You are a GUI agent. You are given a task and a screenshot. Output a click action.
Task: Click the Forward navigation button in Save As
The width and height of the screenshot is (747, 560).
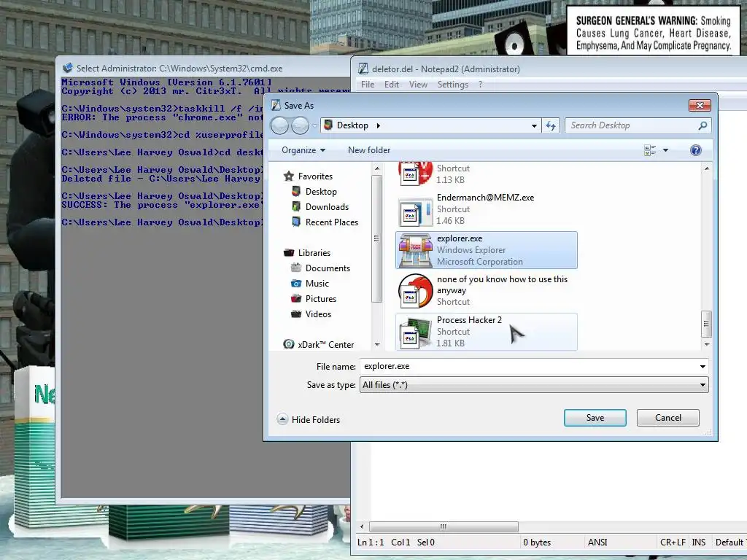coord(300,125)
